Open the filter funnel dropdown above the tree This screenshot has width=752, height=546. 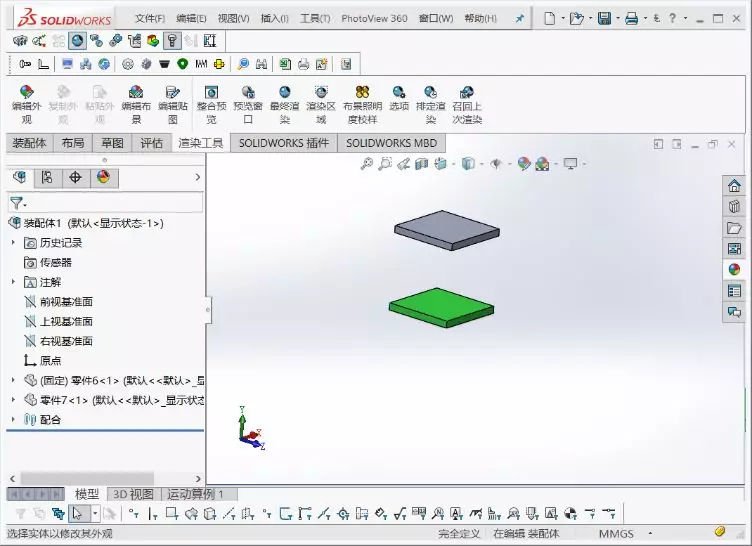coord(18,203)
